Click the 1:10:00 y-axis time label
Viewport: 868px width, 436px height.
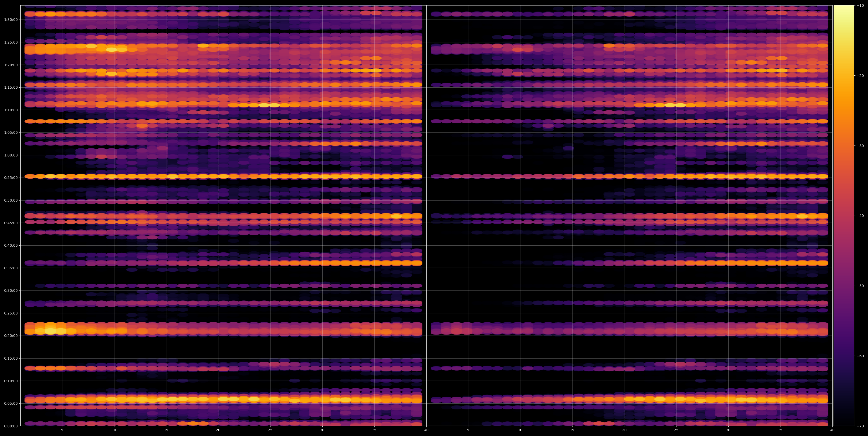tap(11, 110)
